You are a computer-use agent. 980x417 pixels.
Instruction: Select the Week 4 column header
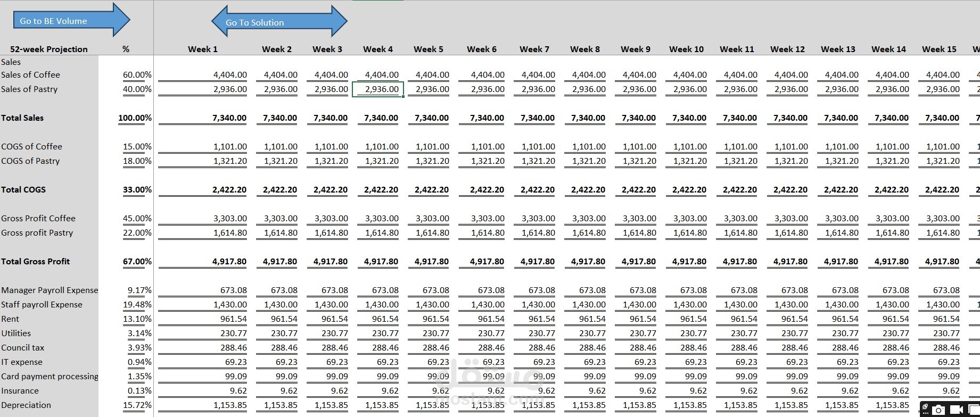[x=378, y=49]
